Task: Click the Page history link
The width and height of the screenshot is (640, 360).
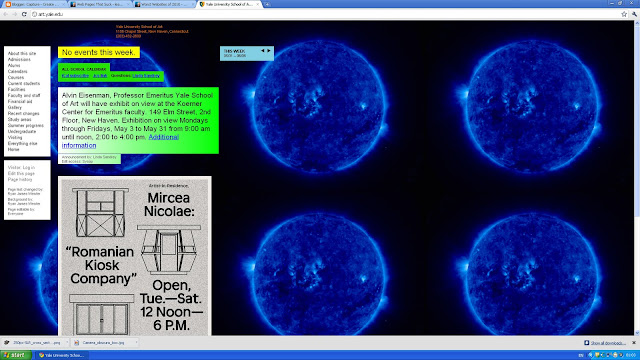Action: point(20,180)
